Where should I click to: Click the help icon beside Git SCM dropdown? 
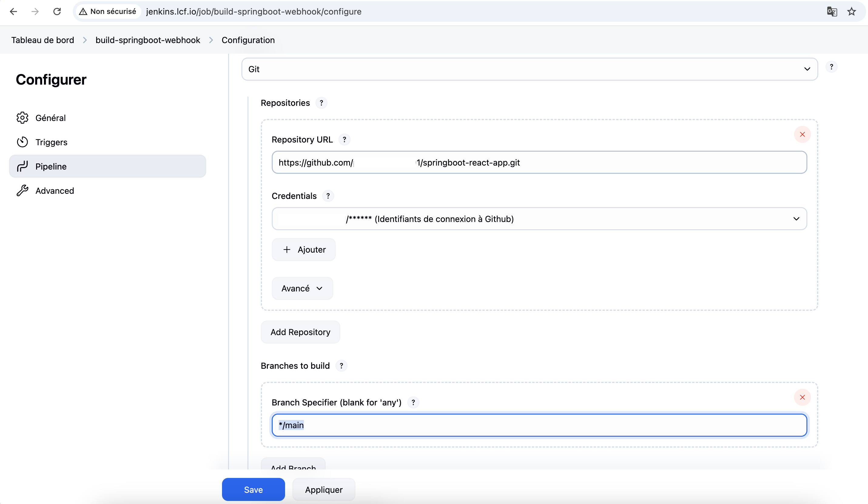tap(831, 67)
